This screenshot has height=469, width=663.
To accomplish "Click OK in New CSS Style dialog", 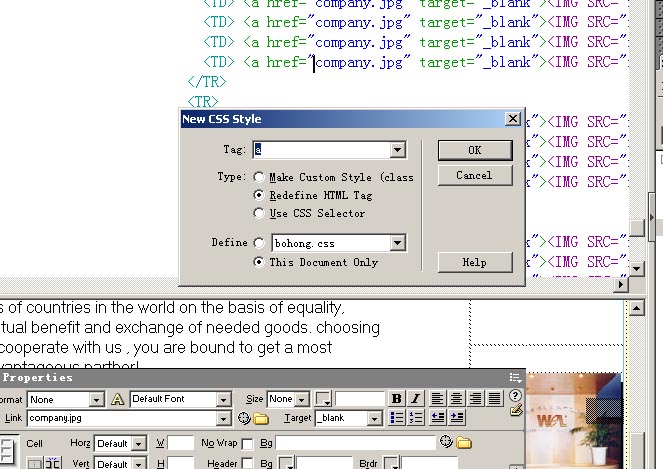I will 475,150.
